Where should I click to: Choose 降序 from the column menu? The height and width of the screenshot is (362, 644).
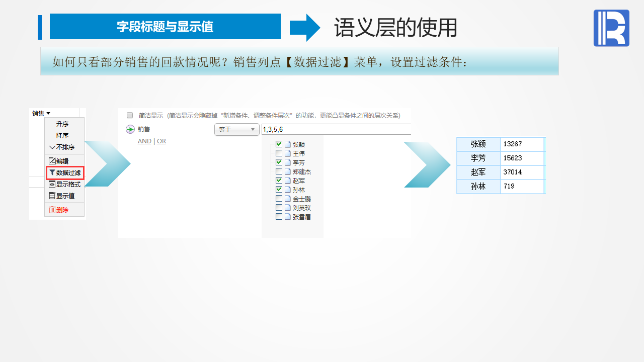point(62,135)
